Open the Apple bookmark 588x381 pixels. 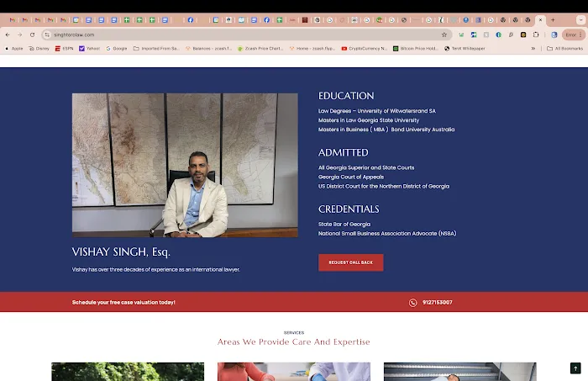(x=14, y=49)
